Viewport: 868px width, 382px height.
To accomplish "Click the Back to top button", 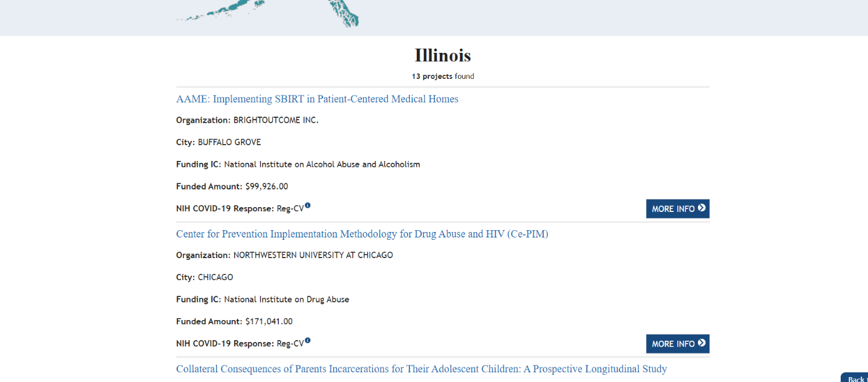I will tap(855, 378).
